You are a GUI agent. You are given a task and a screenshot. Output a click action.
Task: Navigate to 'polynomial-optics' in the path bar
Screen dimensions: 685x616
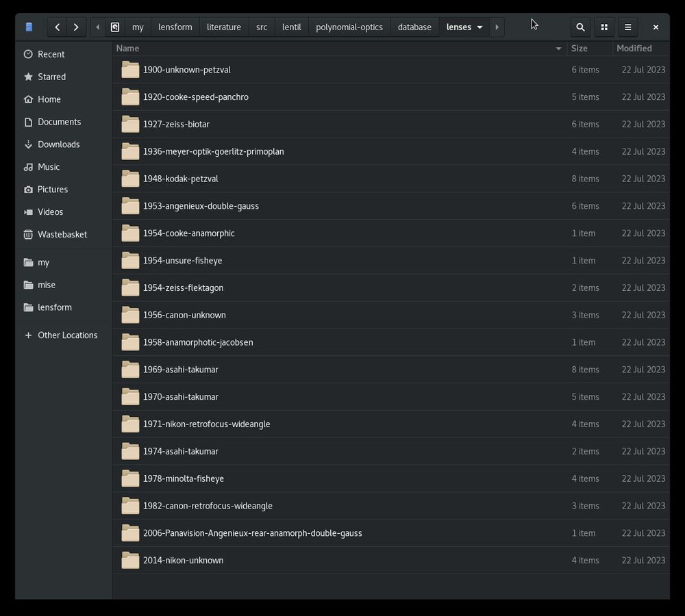tap(349, 27)
